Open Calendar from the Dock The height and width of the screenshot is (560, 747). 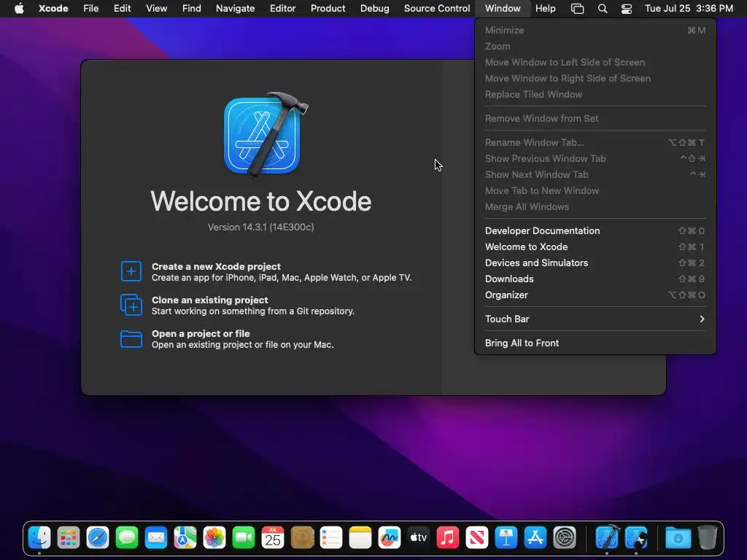(x=273, y=538)
